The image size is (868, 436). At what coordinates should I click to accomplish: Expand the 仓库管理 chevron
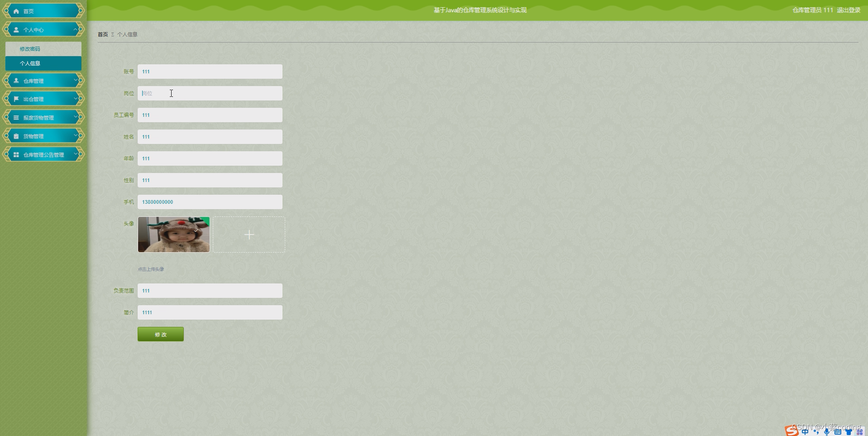tap(75, 80)
